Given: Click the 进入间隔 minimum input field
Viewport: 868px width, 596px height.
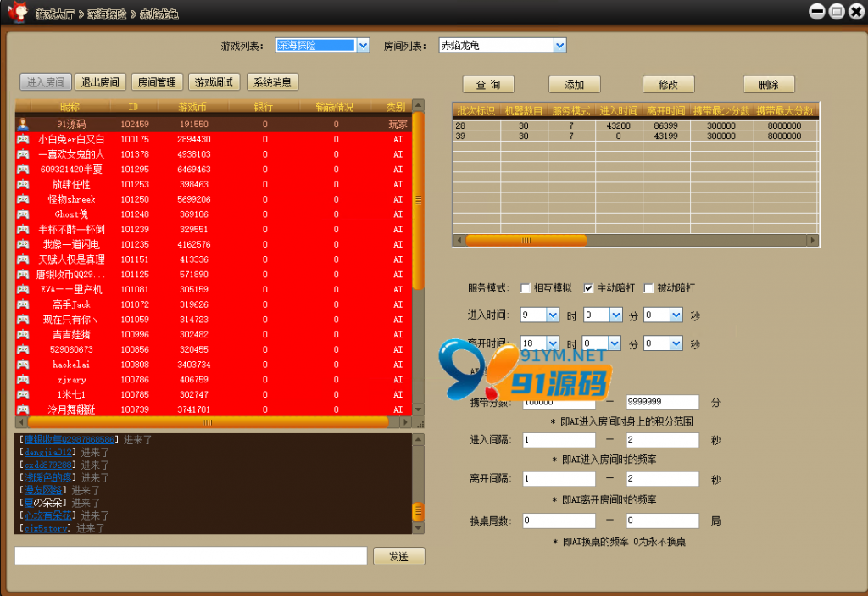Looking at the screenshot, I should [x=559, y=440].
